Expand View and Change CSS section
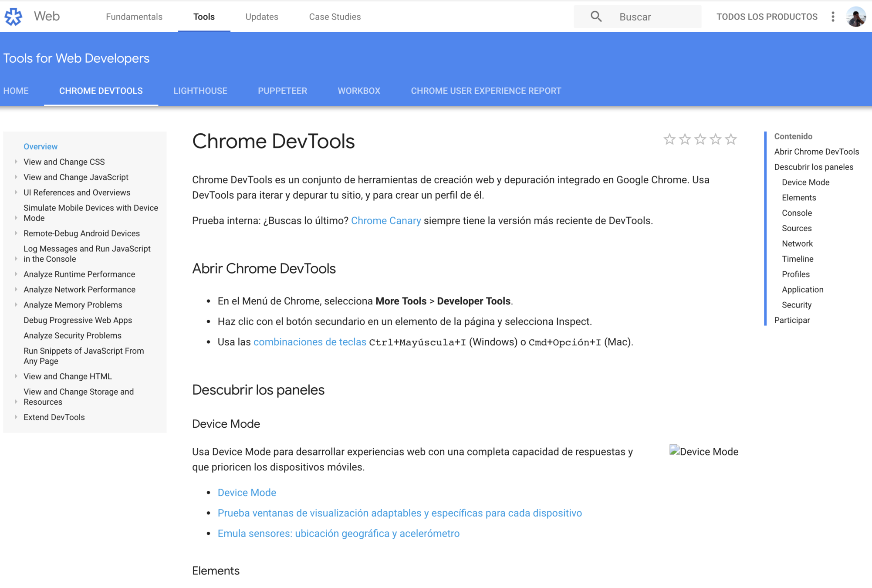 click(x=16, y=162)
